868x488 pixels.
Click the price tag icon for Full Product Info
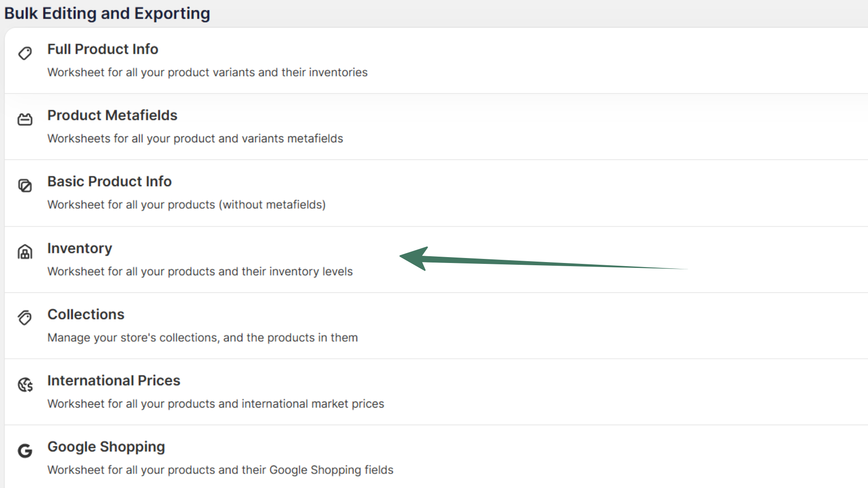click(25, 53)
